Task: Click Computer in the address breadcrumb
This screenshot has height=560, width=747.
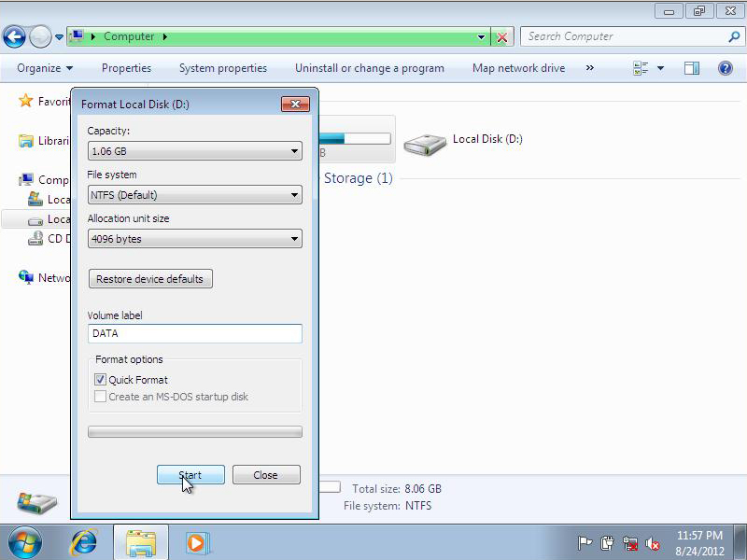Action: point(129,36)
